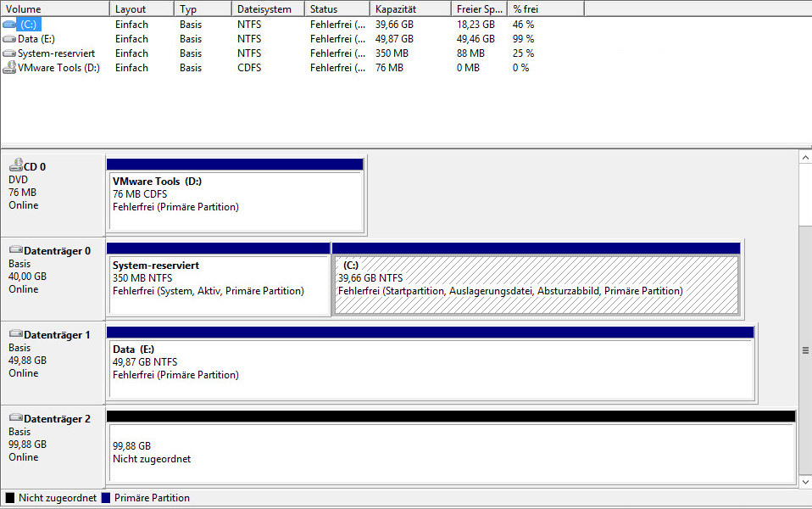Select the Data (E:) 49,87 GB partition block
812x509 pixels.
[x=430, y=363]
